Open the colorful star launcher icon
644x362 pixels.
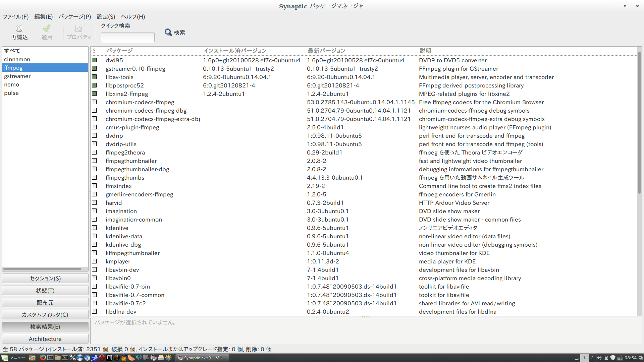tap(168, 358)
